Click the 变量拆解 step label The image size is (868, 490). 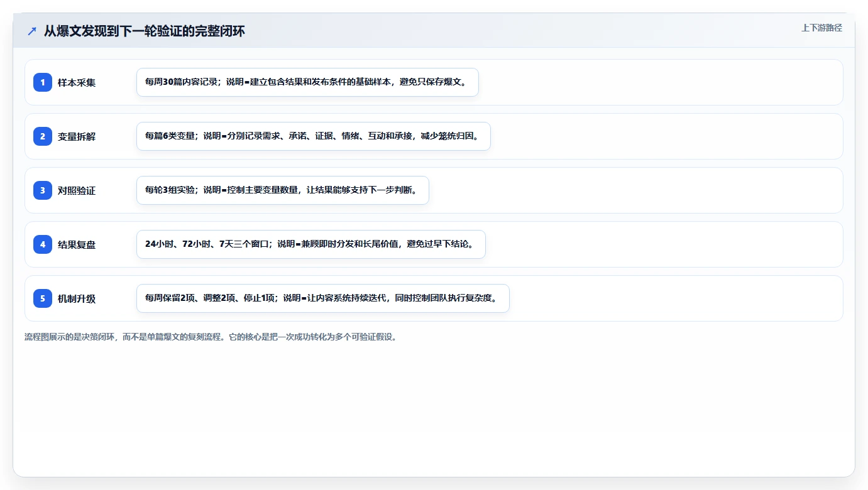click(77, 136)
